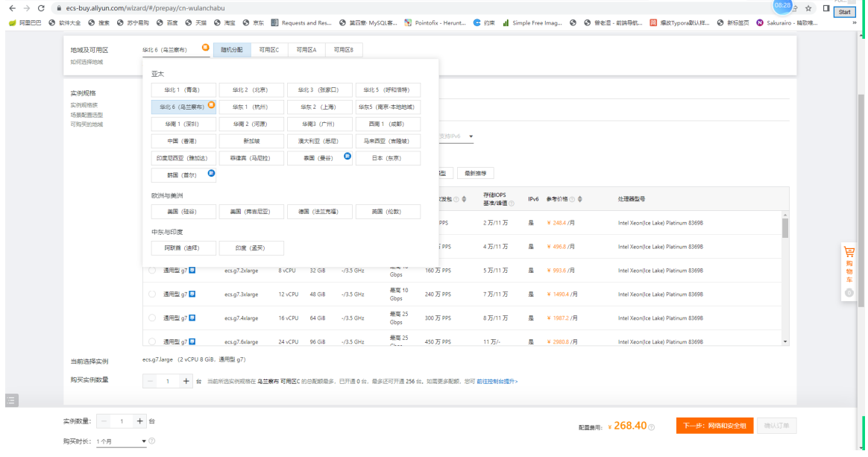Open the Simple Free Imag... bookmark
This screenshot has height=457, width=868.
click(x=532, y=22)
